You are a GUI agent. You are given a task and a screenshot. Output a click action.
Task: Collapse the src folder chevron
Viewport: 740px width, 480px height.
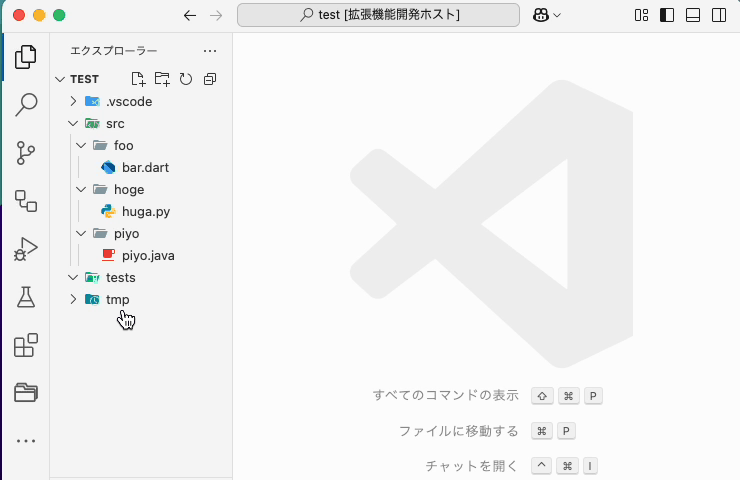[x=73, y=123]
